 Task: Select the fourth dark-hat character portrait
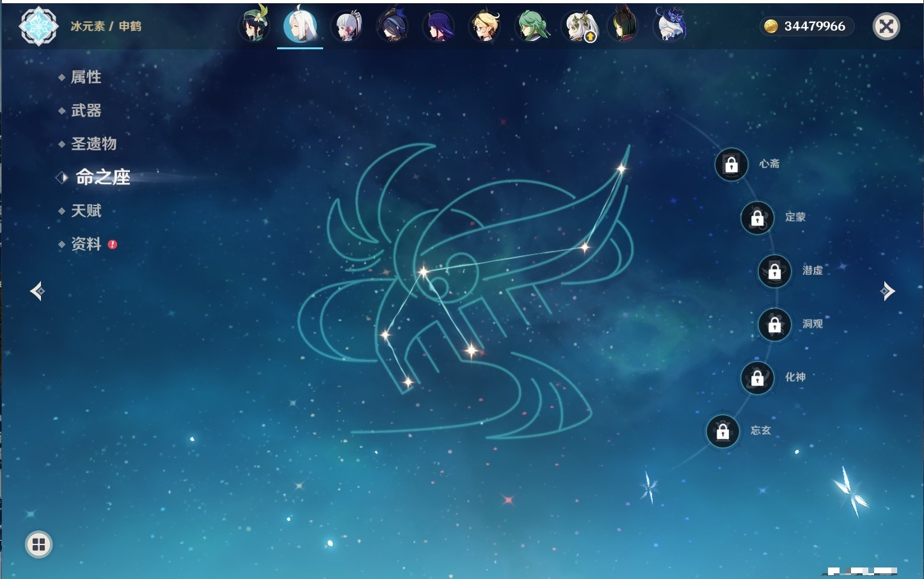pos(393,27)
